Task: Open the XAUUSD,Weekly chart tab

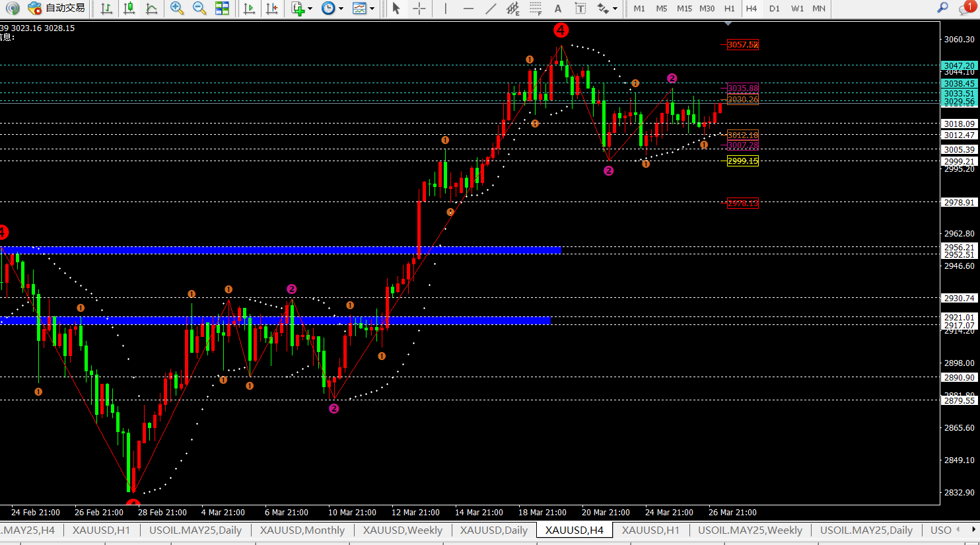Action: tap(402, 530)
